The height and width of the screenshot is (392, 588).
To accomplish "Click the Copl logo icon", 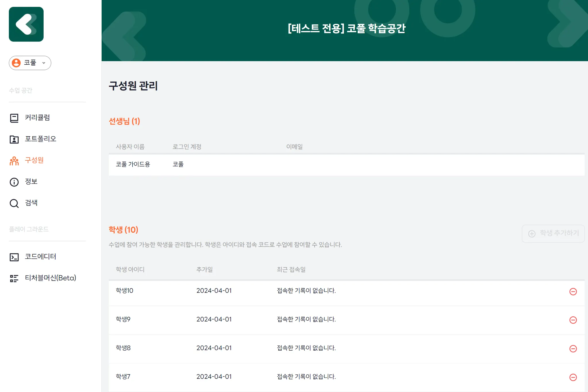I will [x=26, y=24].
